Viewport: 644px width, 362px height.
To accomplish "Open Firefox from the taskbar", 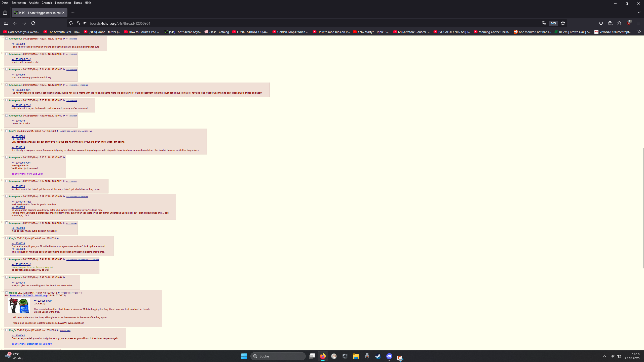I will coord(323,356).
